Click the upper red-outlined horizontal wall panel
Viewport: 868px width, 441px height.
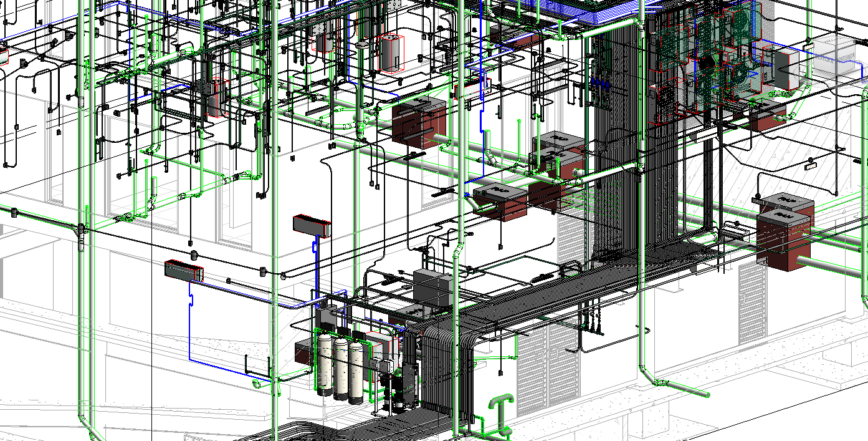[x=312, y=225]
